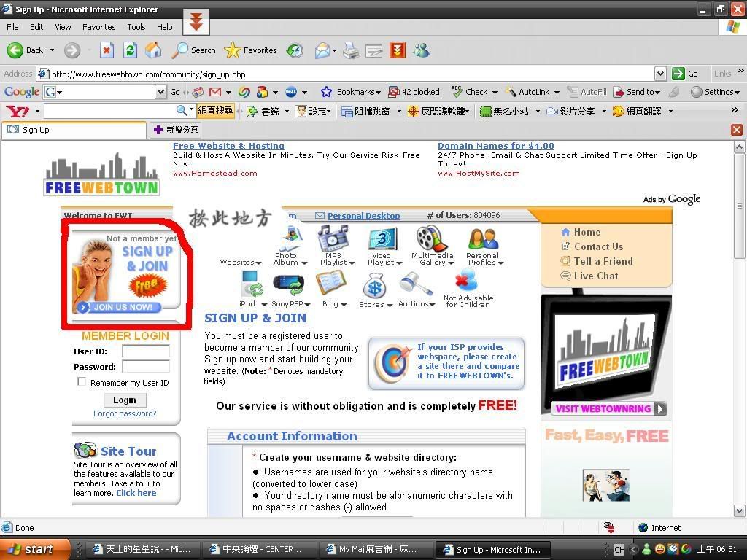Open the Personal Desktop link
This screenshot has width=747, height=560.
[x=363, y=216]
